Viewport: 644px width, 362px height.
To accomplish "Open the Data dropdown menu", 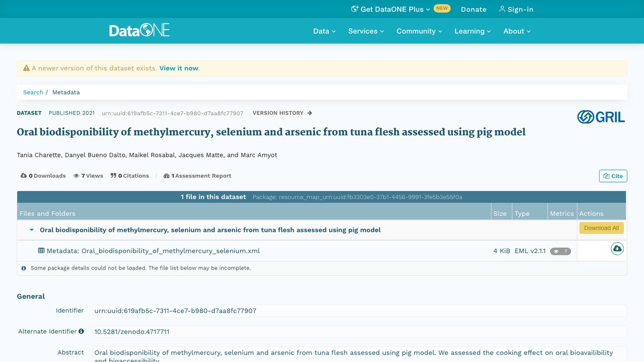I will (324, 31).
